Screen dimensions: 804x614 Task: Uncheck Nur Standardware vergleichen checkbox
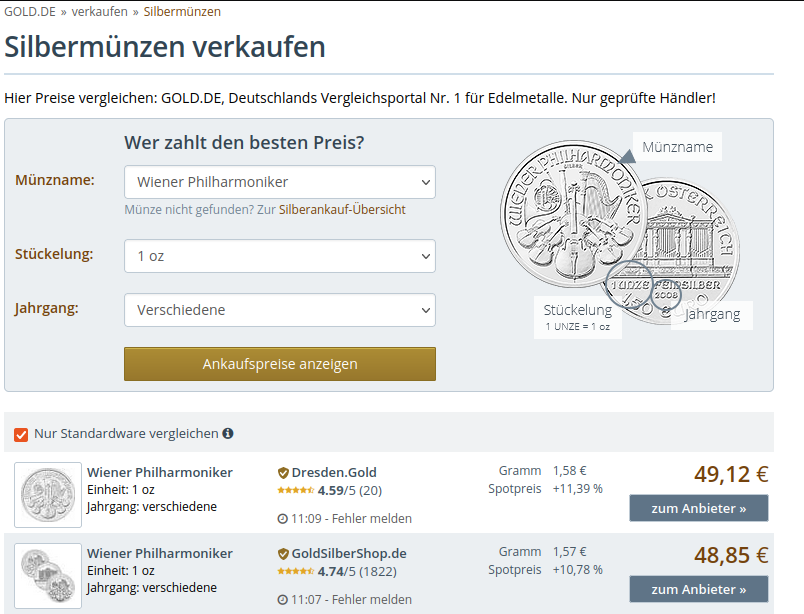click(21, 435)
